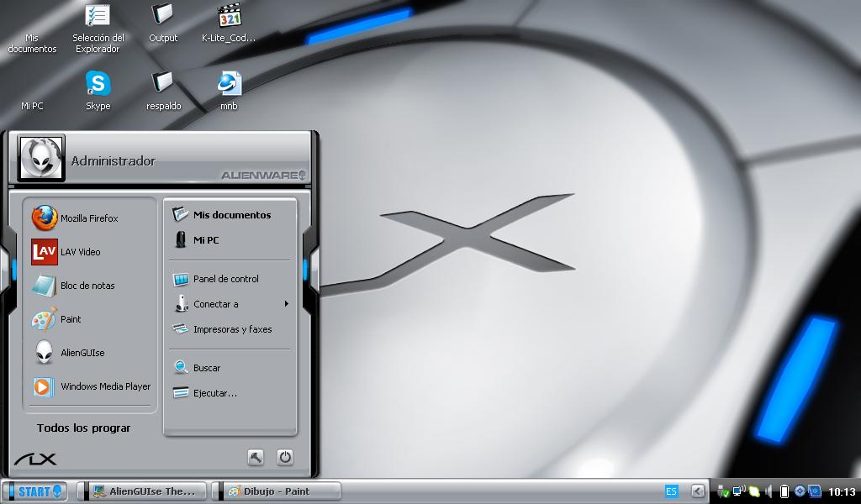Image resolution: width=861 pixels, height=504 pixels.
Task: Open Mozilla Firefox from the start menu
Action: [x=89, y=218]
